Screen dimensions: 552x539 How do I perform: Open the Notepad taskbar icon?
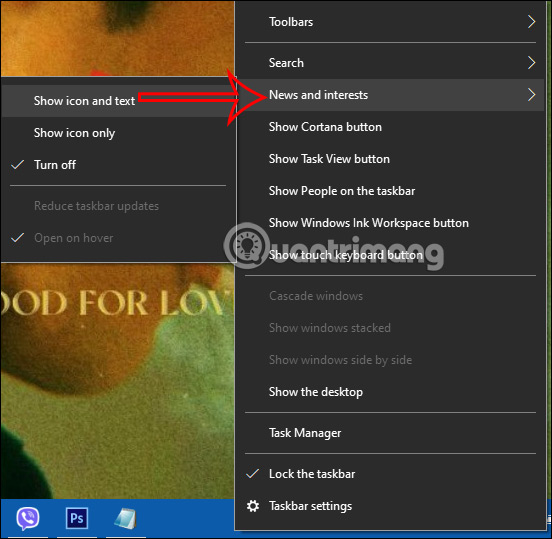(125, 518)
